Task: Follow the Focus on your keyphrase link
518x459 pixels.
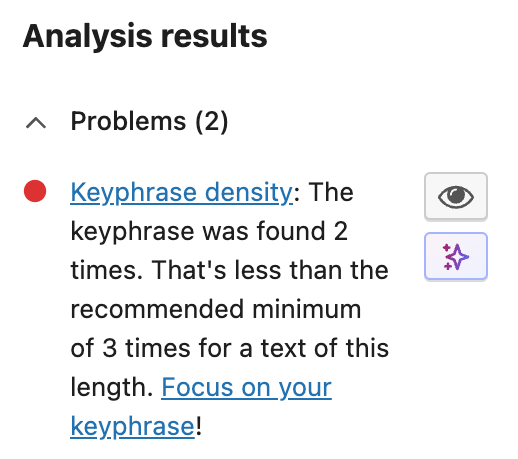Action: (201, 407)
